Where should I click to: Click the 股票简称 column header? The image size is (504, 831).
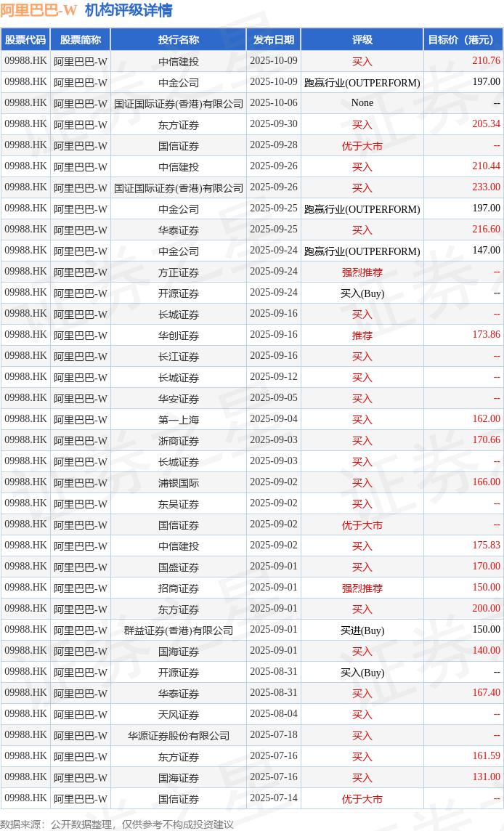tap(81, 40)
